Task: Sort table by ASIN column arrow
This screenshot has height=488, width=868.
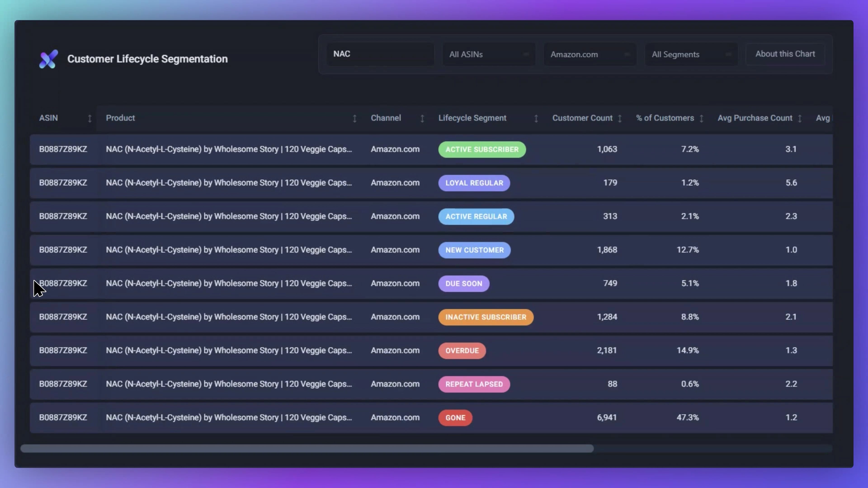Action: pyautogui.click(x=90, y=118)
